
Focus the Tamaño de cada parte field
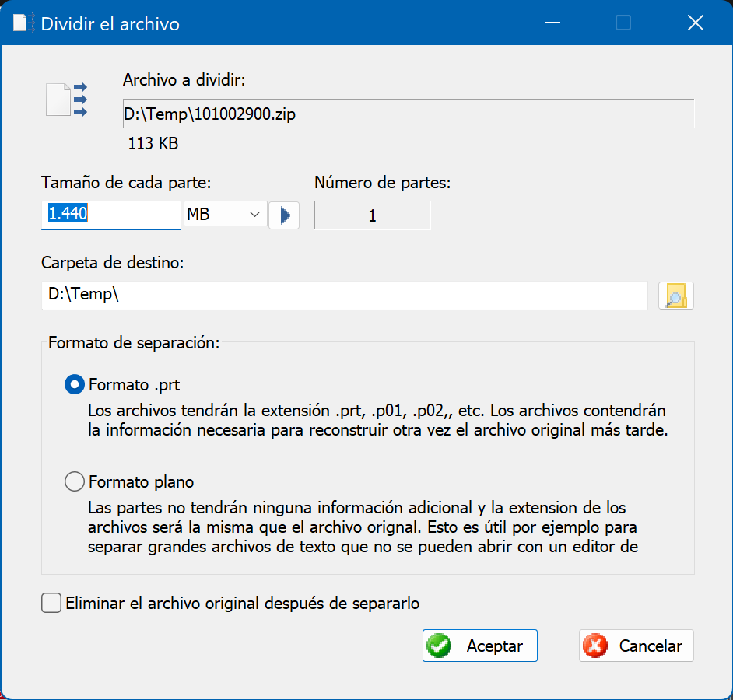(x=111, y=215)
